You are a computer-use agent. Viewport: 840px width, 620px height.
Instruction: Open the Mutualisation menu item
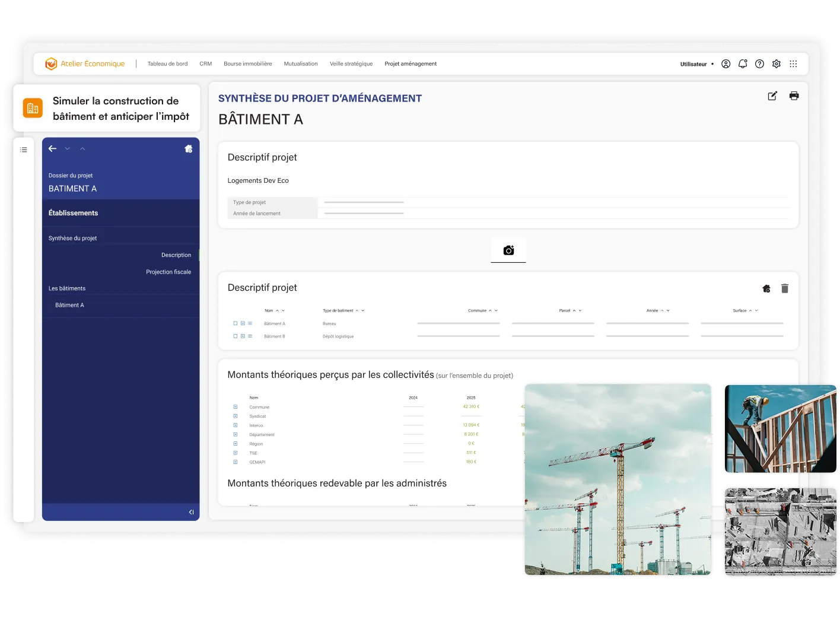click(x=301, y=64)
